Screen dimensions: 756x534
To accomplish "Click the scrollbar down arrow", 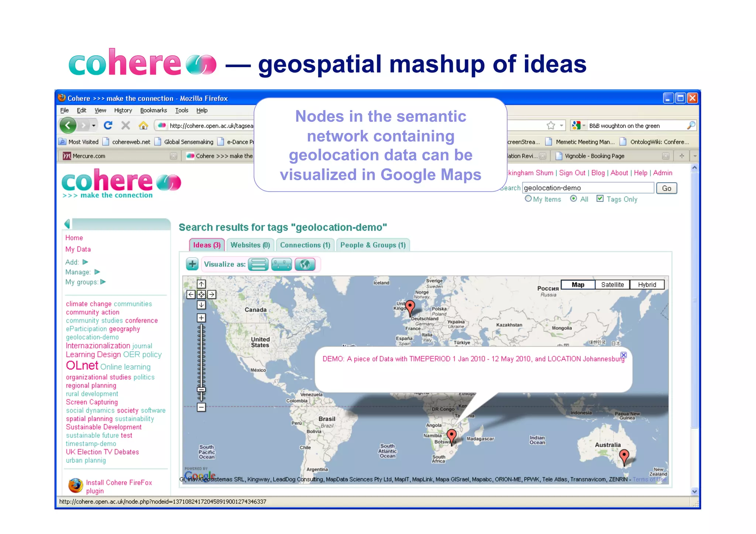I will 694,491.
